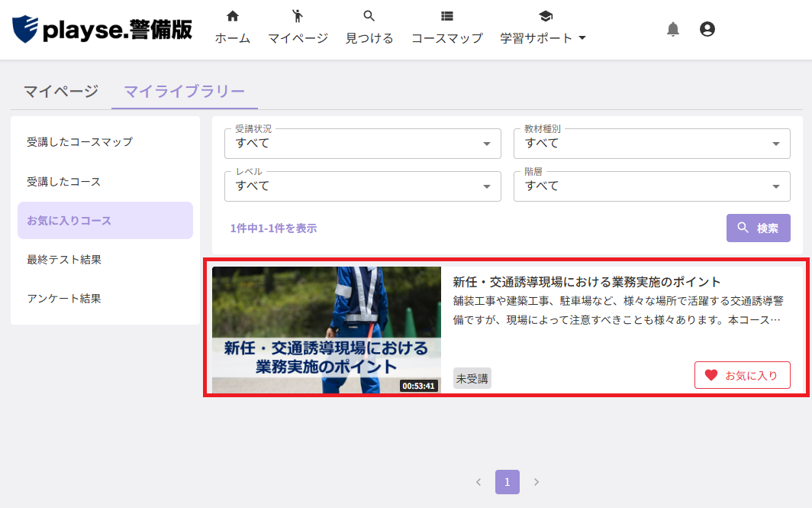Screen dimensions: 812x508
Task: Open コースマップ from navigation bar
Action: [x=447, y=28]
